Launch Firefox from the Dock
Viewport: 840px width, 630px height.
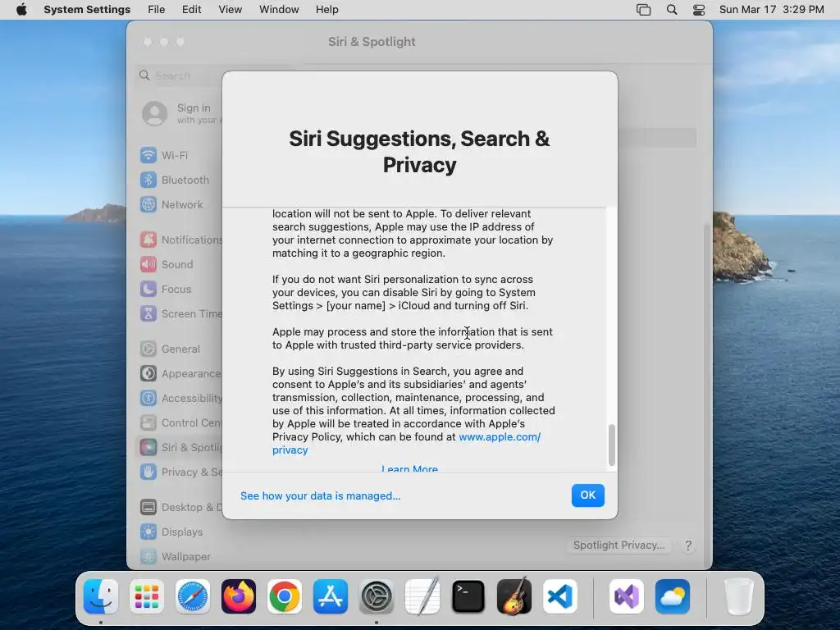pyautogui.click(x=239, y=596)
